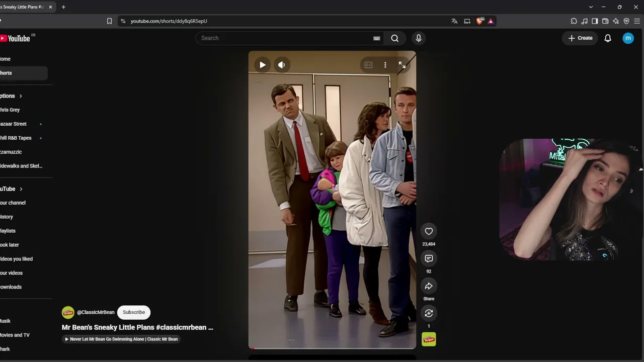Start voice search with the microphone icon
Viewport: 644px width, 362px height.
(419, 38)
